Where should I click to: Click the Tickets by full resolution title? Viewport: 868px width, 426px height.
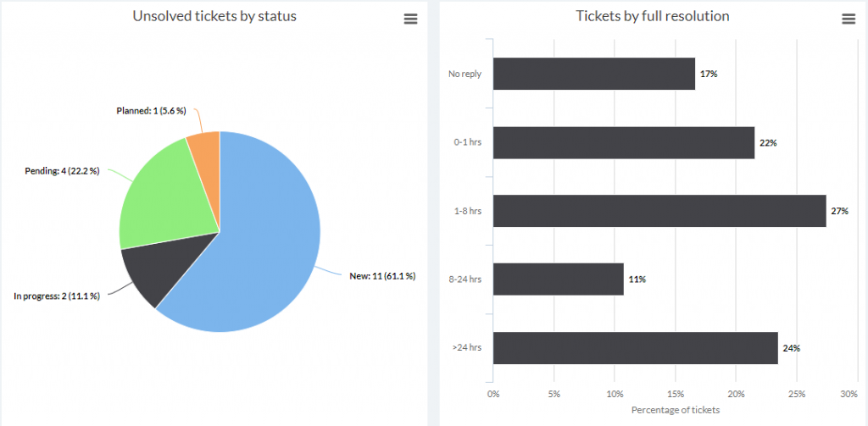(652, 16)
